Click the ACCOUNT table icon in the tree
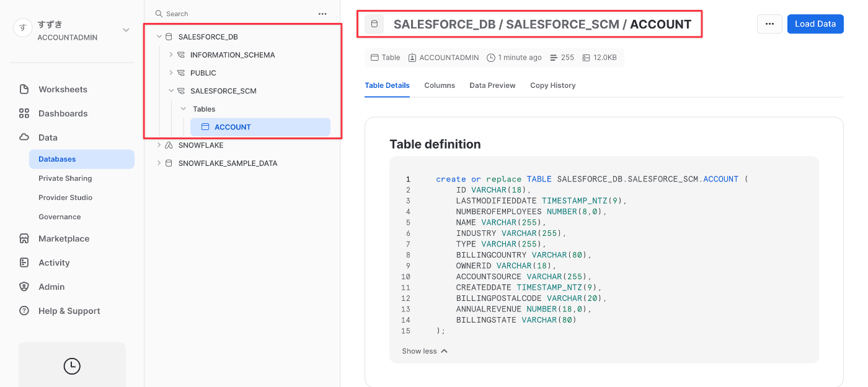This screenshot has width=868, height=387. tap(205, 127)
